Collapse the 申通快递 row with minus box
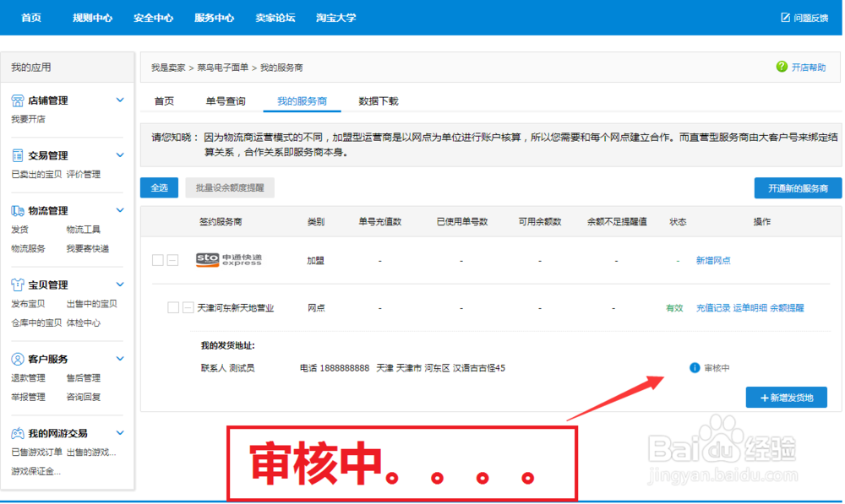Screen dimensions: 845x504 pyautogui.click(x=172, y=260)
